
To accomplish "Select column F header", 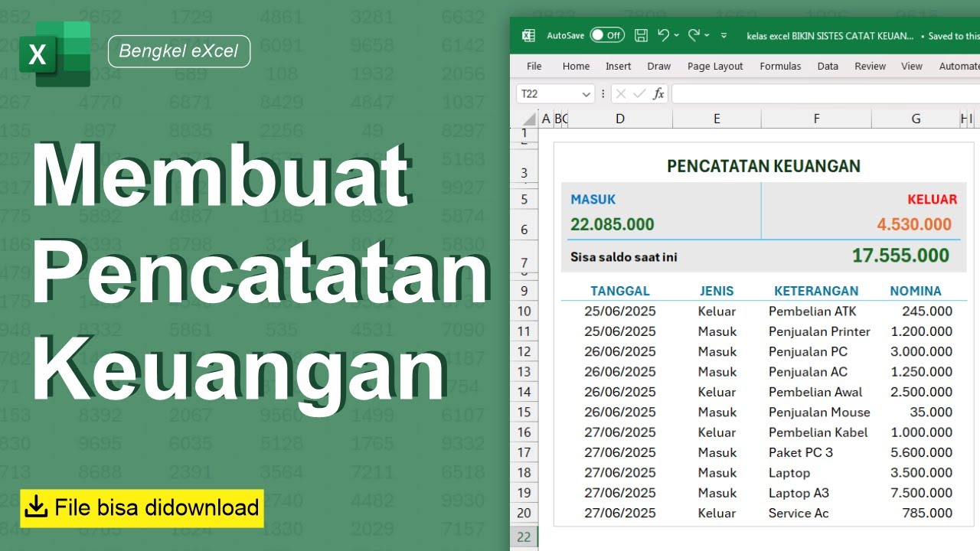I will (816, 119).
